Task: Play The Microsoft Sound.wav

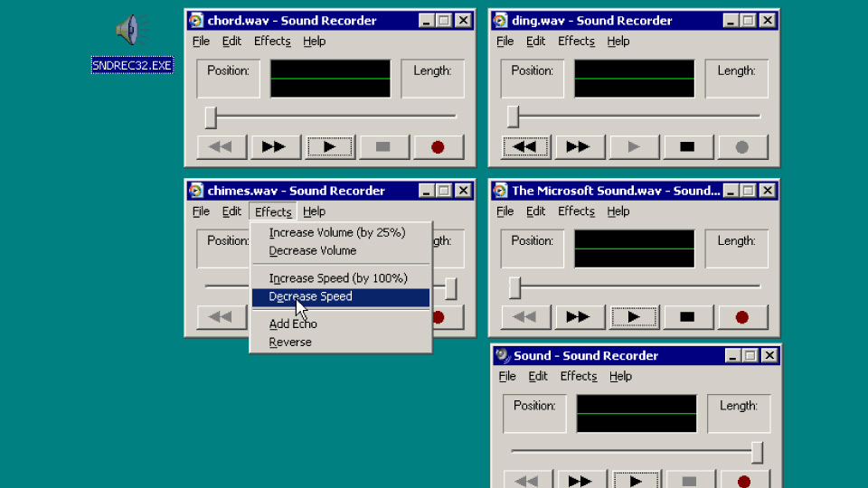Action: click(634, 317)
